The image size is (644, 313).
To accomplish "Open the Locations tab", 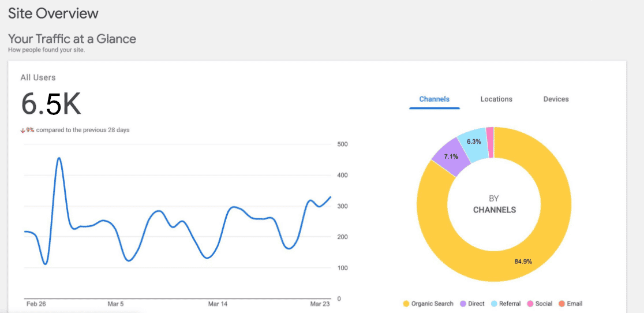I will (x=496, y=99).
